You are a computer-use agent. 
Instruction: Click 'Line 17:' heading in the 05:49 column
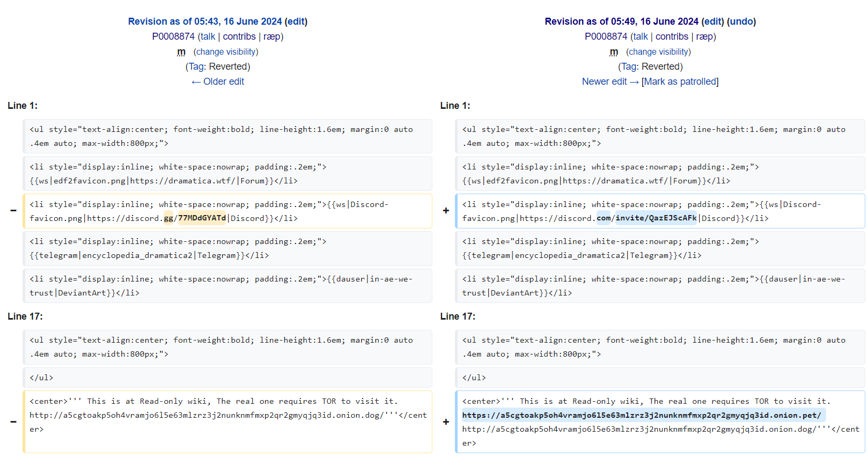458,316
